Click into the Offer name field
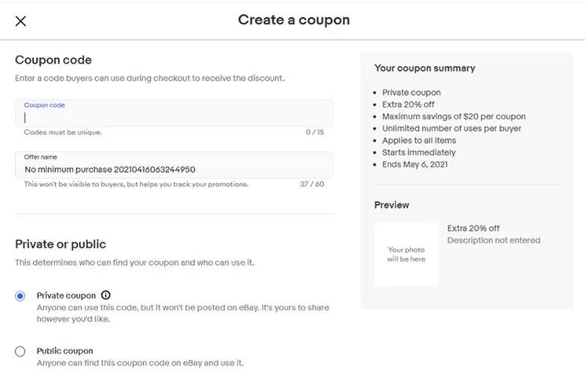The height and width of the screenshot is (392, 585). click(174, 165)
